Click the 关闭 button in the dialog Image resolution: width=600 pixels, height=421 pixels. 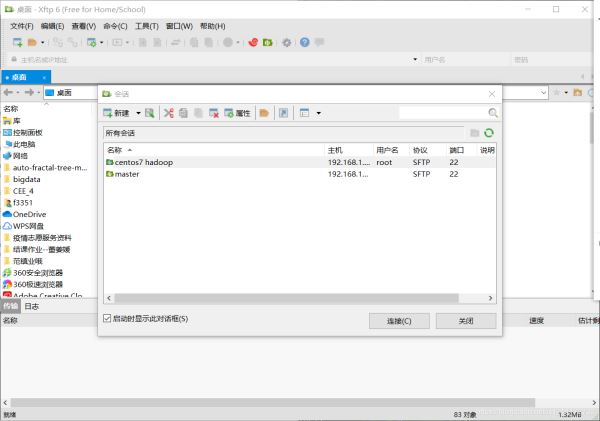(x=465, y=321)
